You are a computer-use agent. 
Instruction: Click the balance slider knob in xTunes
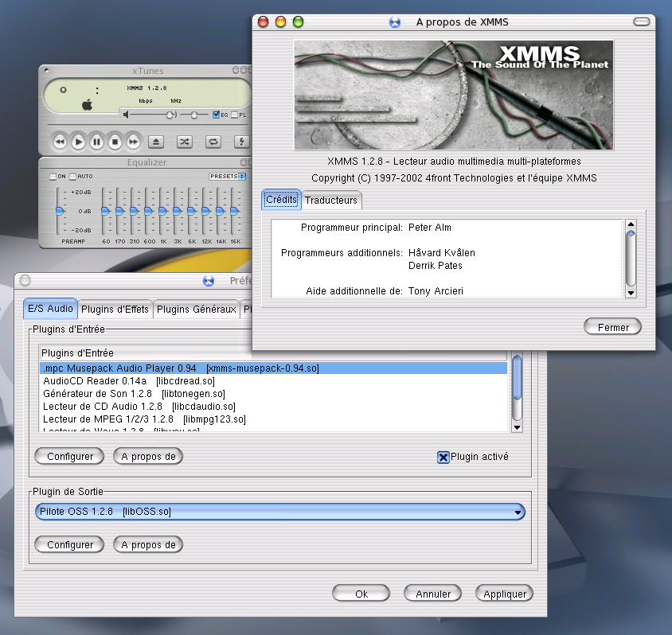coord(194,115)
